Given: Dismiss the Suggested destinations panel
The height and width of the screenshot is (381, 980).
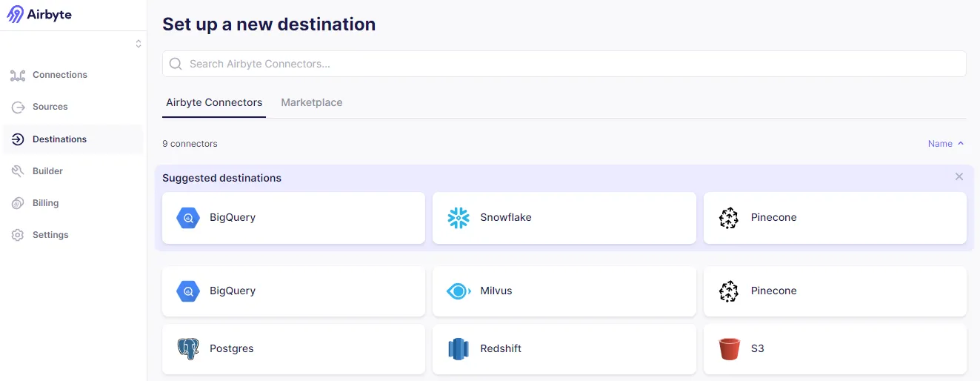Looking at the screenshot, I should point(959,176).
